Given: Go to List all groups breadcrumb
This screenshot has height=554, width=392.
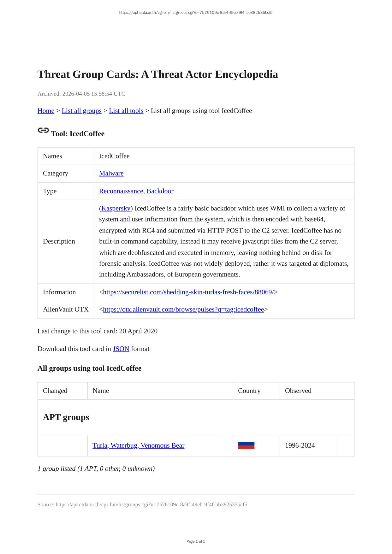Looking at the screenshot, I should (81, 111).
